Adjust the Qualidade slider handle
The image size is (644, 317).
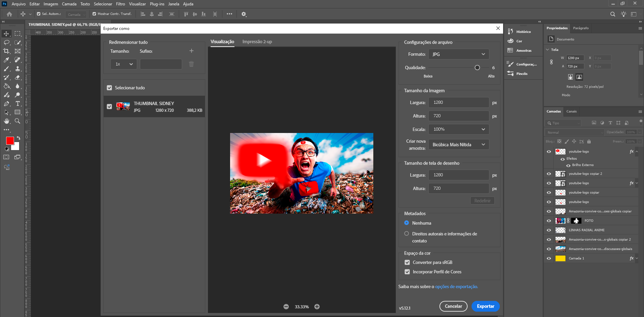477,67
